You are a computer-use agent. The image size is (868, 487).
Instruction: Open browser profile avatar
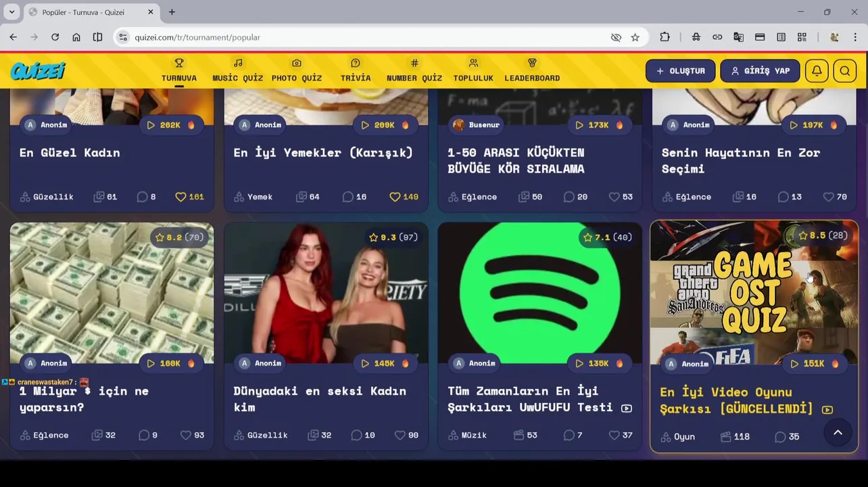(x=834, y=37)
